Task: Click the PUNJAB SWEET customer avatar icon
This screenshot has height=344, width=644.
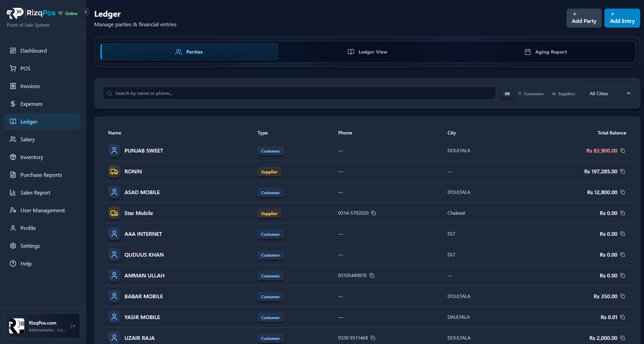Action: (114, 150)
